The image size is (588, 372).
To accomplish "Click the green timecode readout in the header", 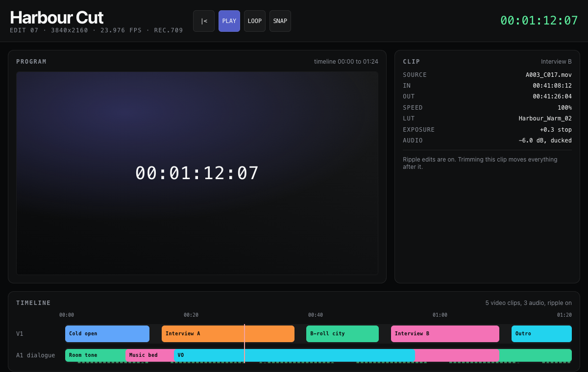I will click(539, 21).
